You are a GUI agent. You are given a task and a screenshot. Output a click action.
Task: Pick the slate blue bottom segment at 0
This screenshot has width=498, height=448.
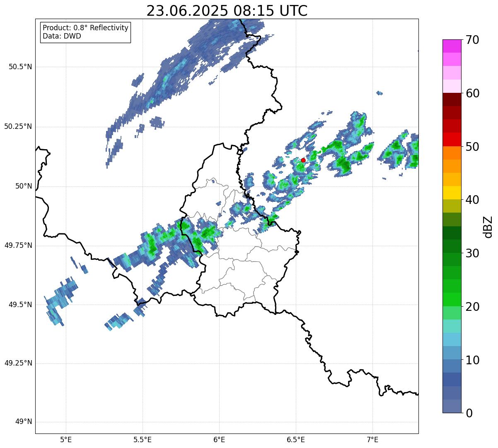pyautogui.click(x=452, y=406)
